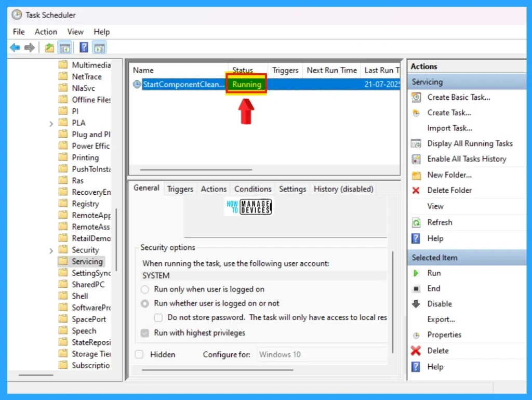Click the red Delete X icon under Selected Item

(x=416, y=351)
